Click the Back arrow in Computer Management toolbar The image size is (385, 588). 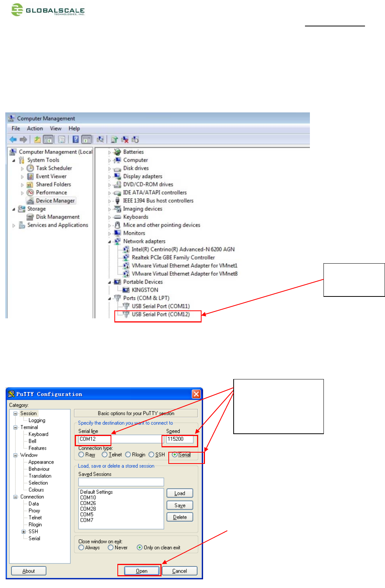coord(13,140)
